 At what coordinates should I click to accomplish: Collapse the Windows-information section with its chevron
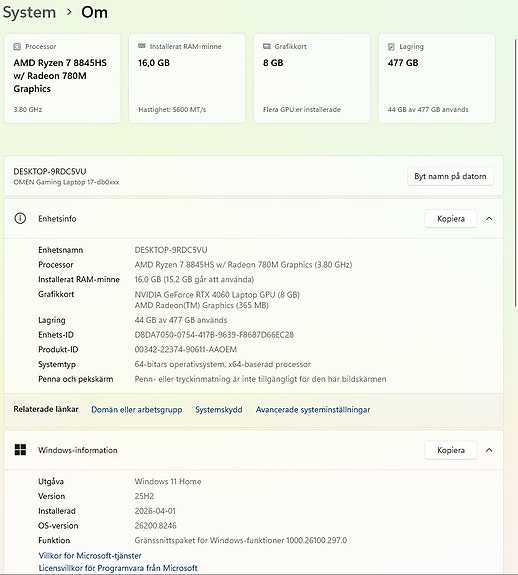[489, 450]
